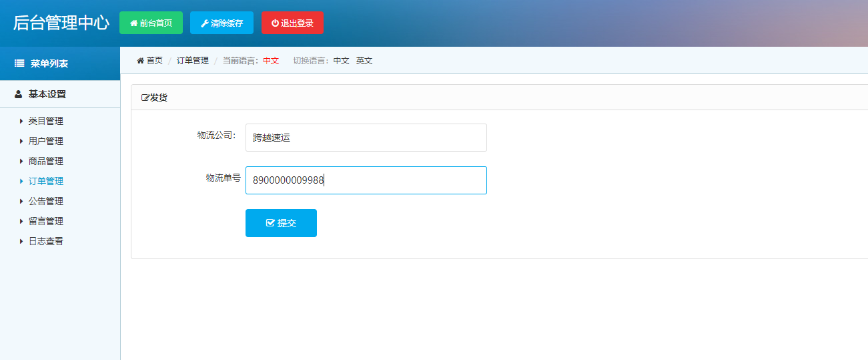Click the home icon on 前台首页 button
The image size is (868, 360).
tap(133, 23)
